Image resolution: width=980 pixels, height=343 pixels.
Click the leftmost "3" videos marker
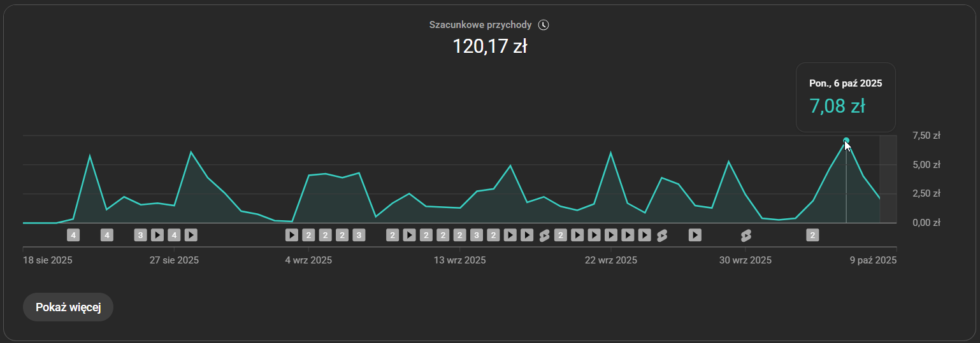point(141,235)
